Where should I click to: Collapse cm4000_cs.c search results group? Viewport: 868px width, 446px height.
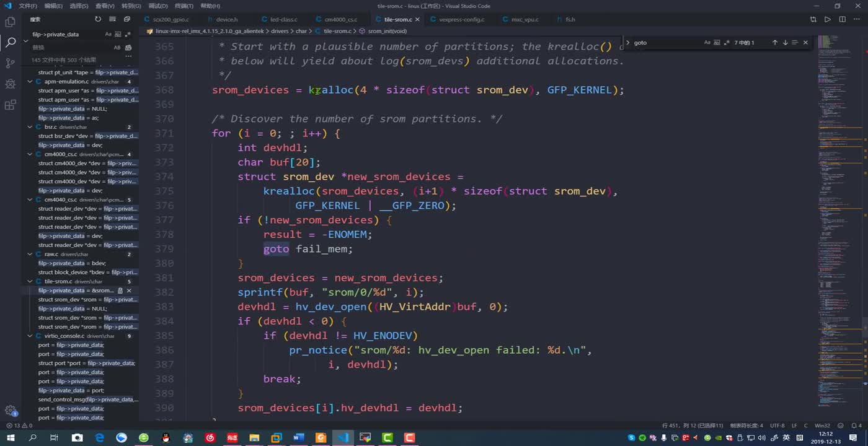click(x=30, y=154)
